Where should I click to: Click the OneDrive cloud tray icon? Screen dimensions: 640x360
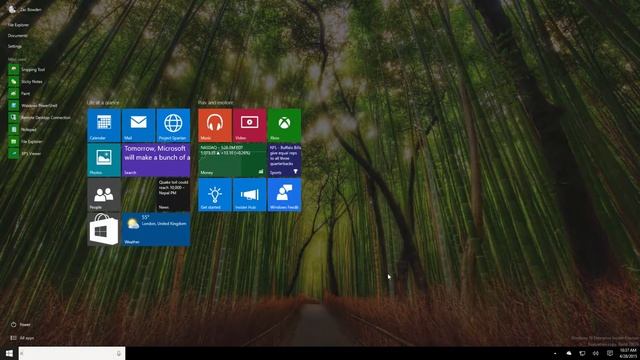[569, 353]
